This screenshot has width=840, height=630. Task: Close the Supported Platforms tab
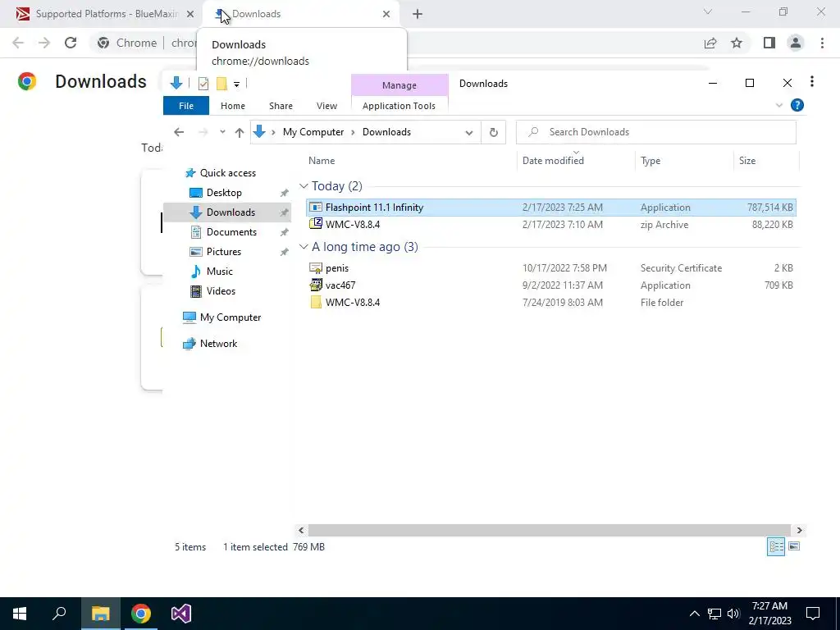pos(190,14)
